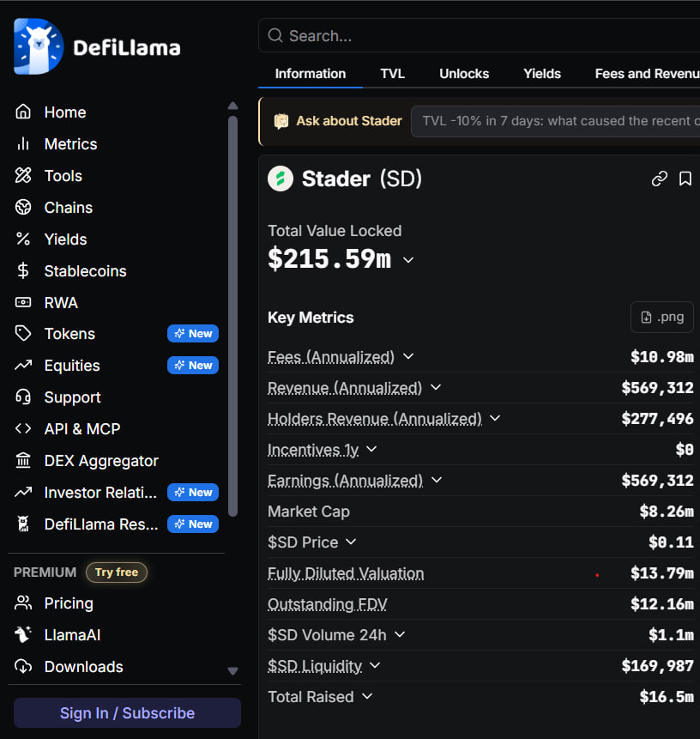The width and height of the screenshot is (700, 739).
Task: Download Key Metrics as .png
Action: tap(662, 318)
